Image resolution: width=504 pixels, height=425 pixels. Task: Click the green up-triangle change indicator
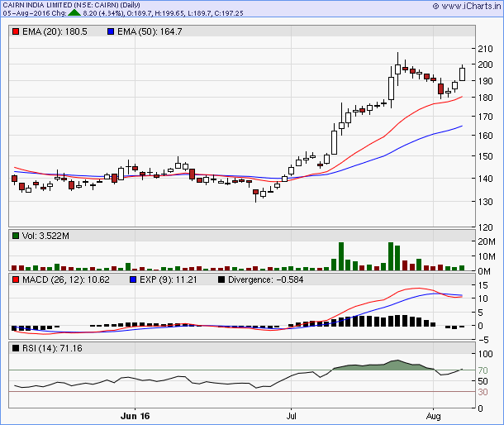pos(74,13)
